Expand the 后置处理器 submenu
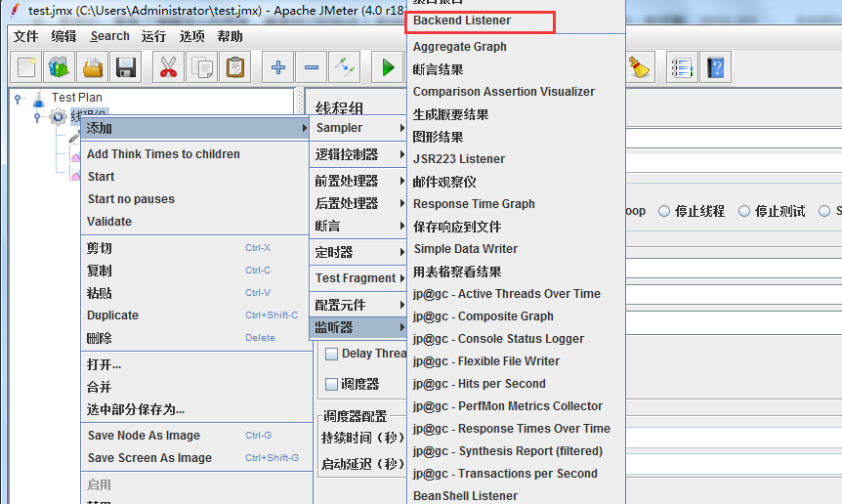 coord(358,203)
